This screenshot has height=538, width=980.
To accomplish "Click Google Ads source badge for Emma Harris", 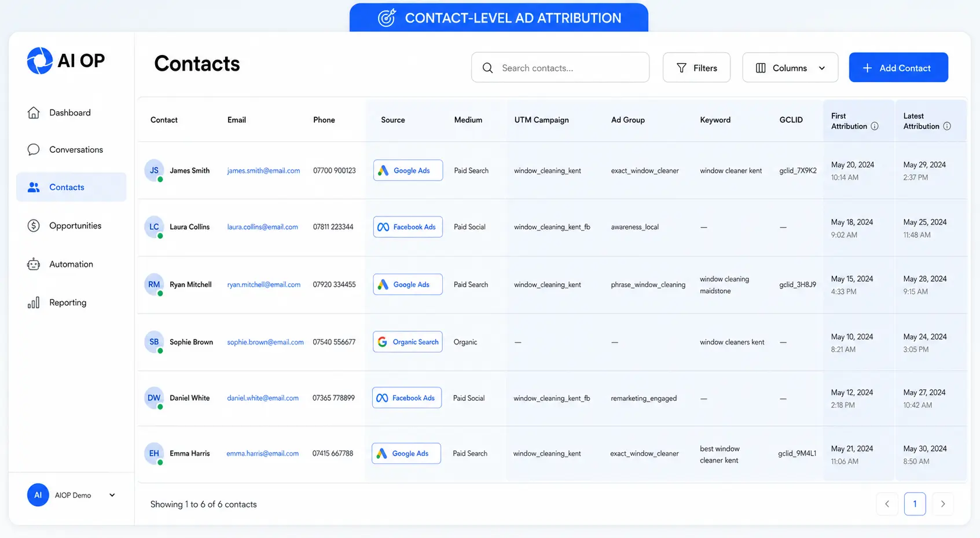I will coord(406,453).
